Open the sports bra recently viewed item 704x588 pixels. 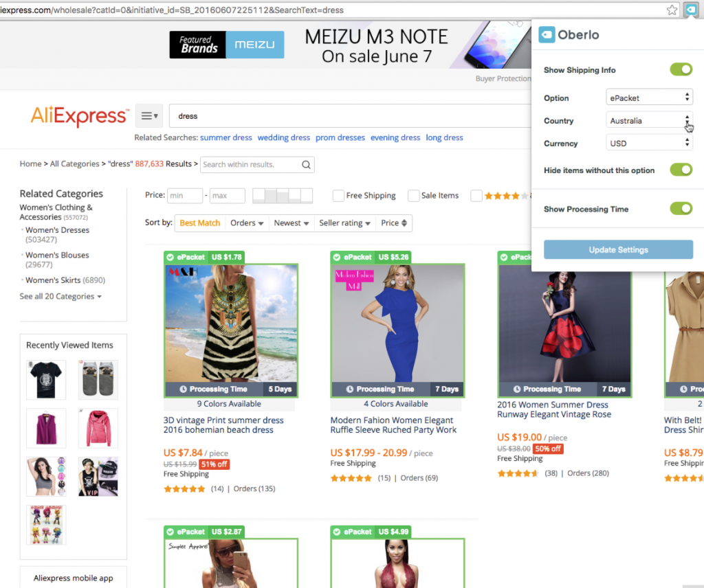pyautogui.click(x=46, y=476)
